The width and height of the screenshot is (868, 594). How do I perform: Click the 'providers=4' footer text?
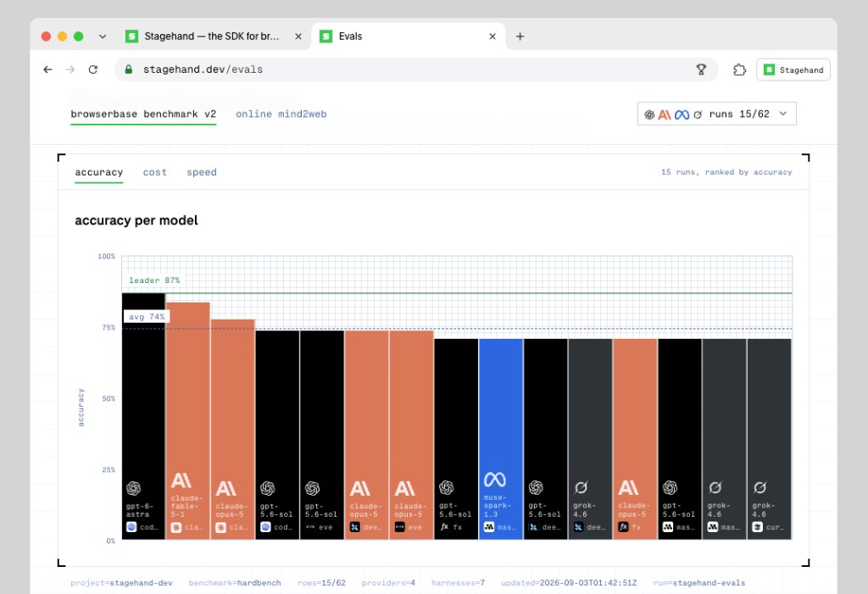(388, 583)
